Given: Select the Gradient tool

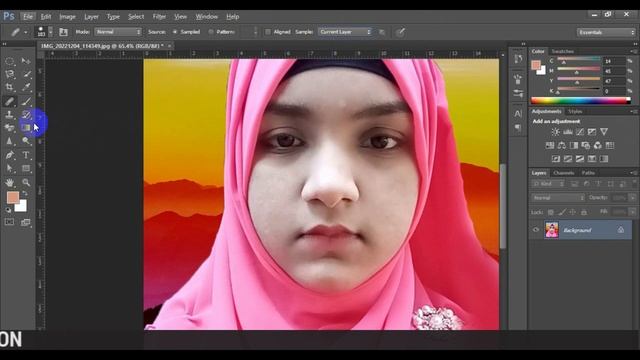Looking at the screenshot, I should (26, 128).
